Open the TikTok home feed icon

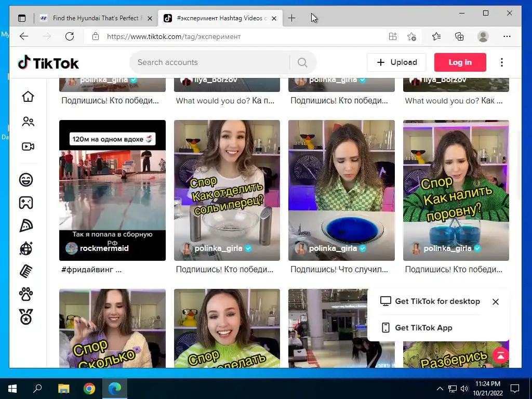(28, 97)
